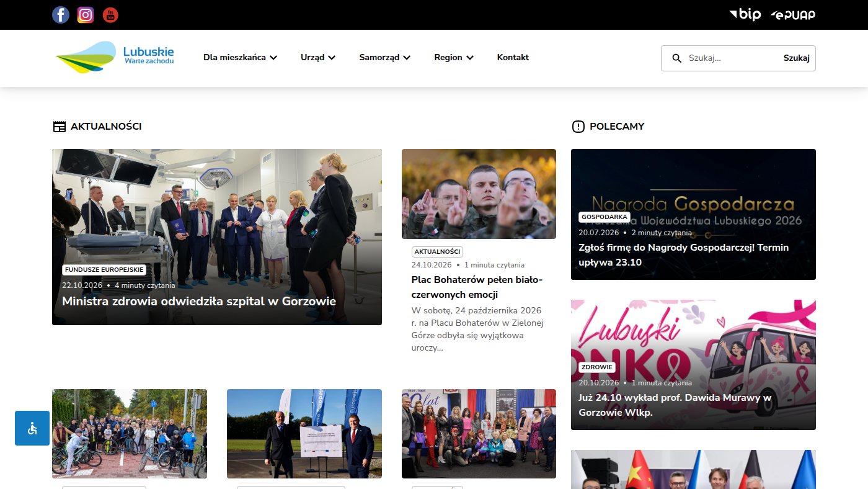
Task: Select the Aktualności tag above Plac Bohaterów
Action: 437,251
